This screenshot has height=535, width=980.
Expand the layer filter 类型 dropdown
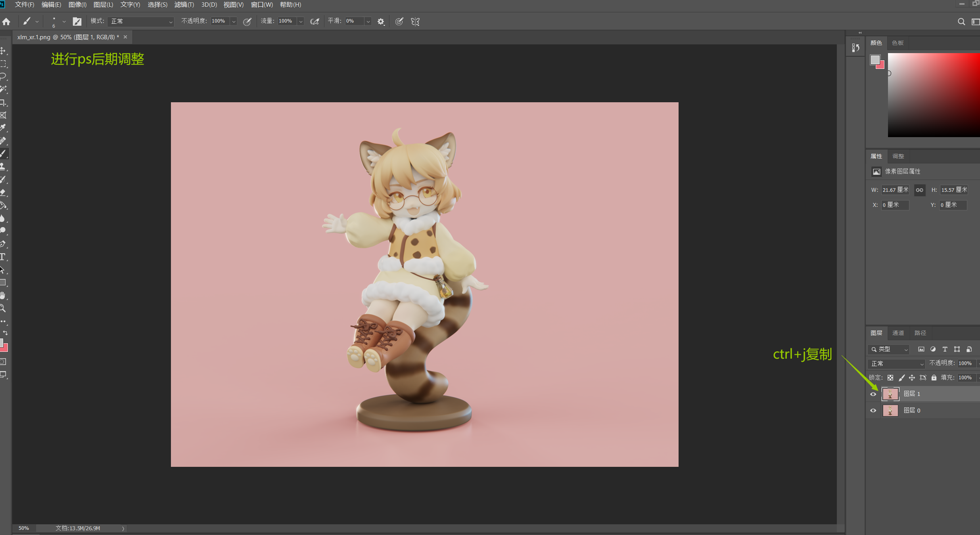889,349
